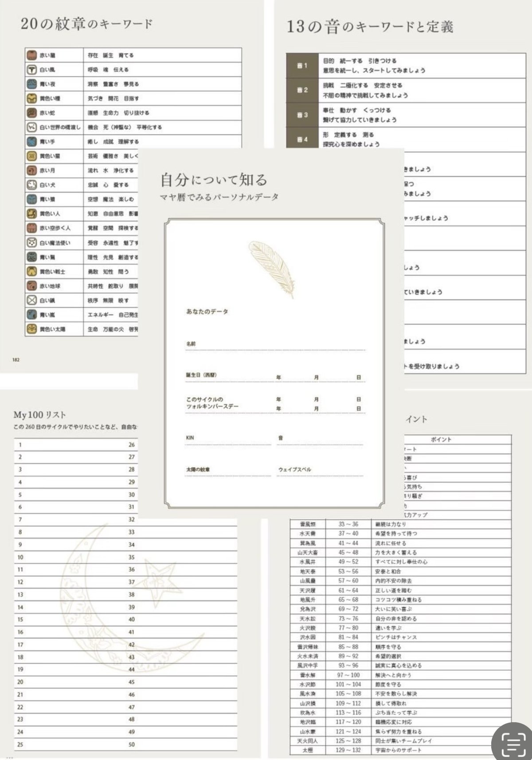This screenshot has width=532, height=760.
Task: Click row 1 in the My100 list
Action: [x=70, y=445]
